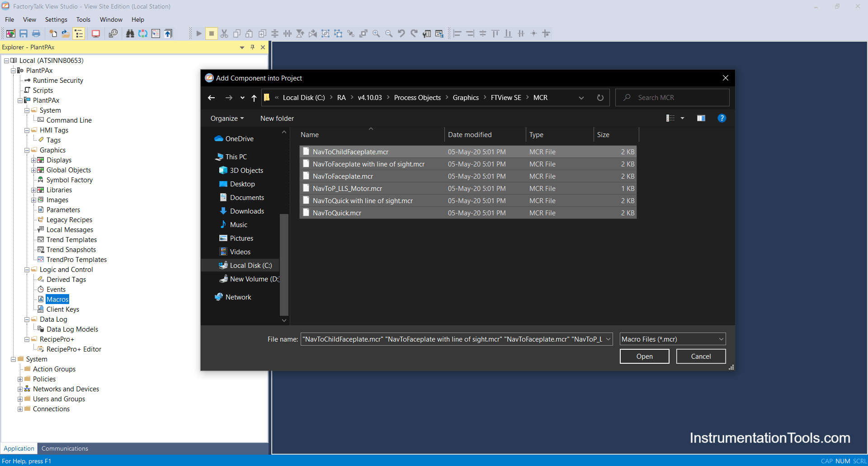Open the file dialog help icon
868x466 pixels.
pyautogui.click(x=722, y=118)
